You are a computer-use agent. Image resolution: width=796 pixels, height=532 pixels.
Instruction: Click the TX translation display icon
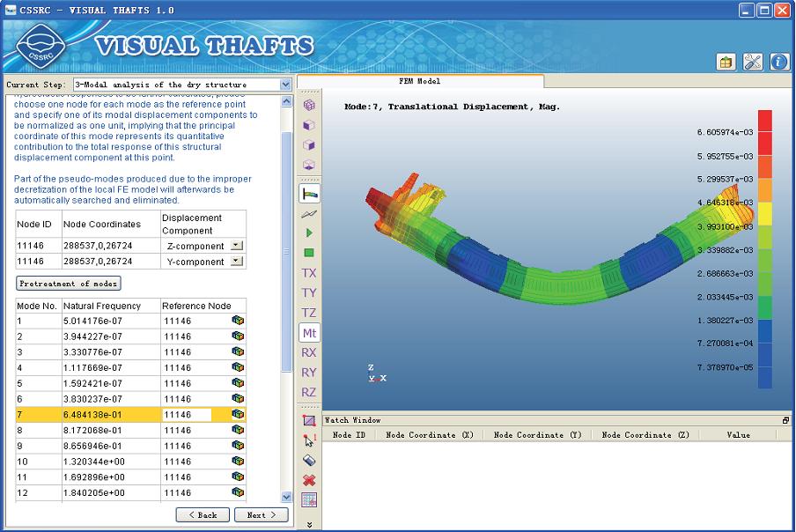point(309,273)
